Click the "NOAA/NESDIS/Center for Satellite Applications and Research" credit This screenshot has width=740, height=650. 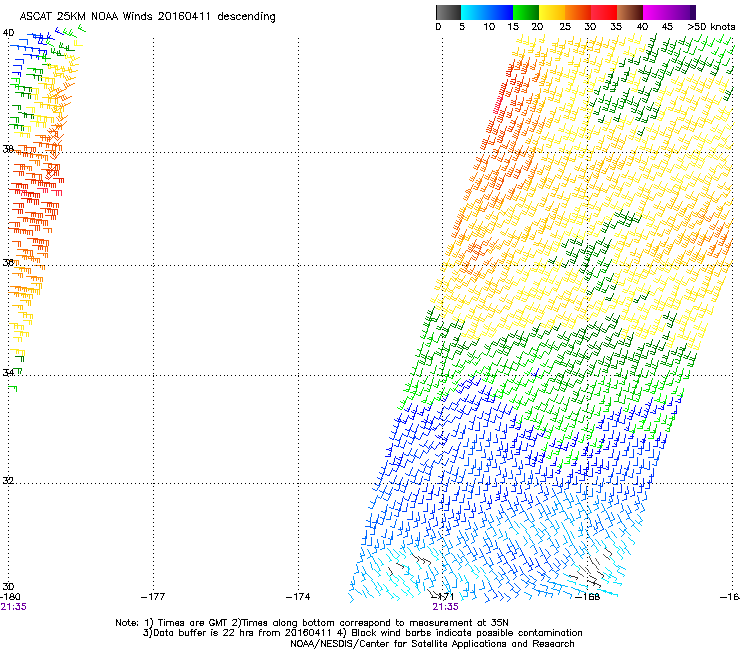[432, 644]
